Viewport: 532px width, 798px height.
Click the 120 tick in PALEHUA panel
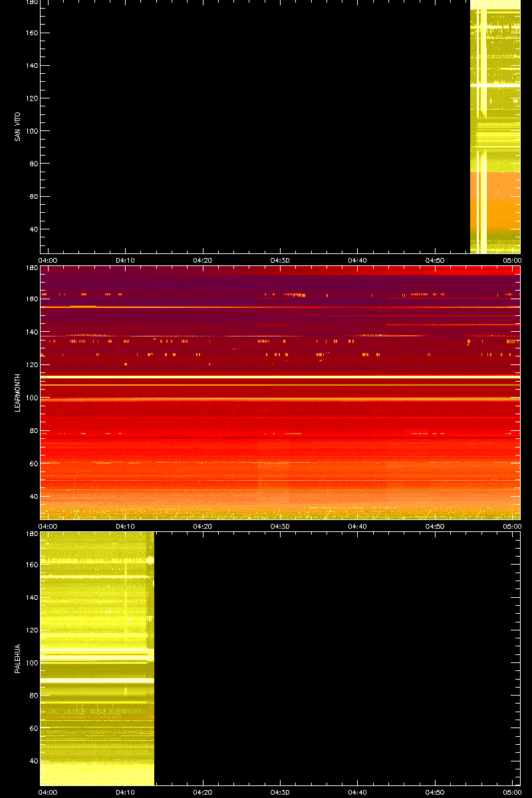31,630
